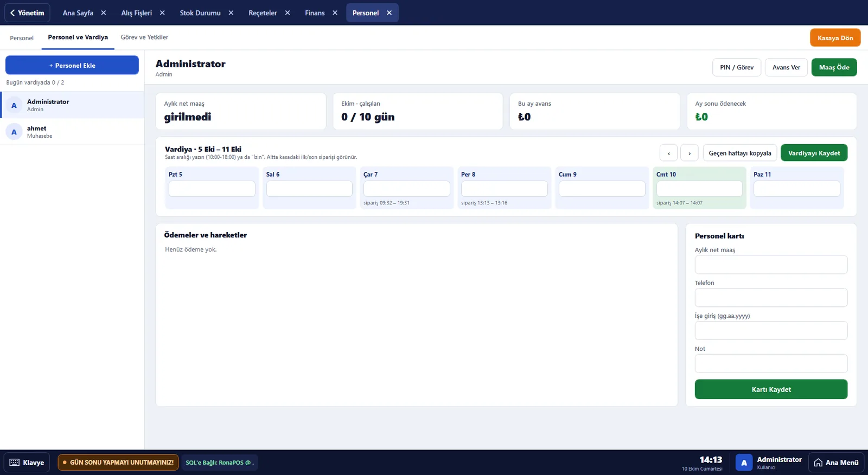Open the Görev ve Yetkiler sub-tab
This screenshot has height=475, width=868.
click(x=144, y=37)
